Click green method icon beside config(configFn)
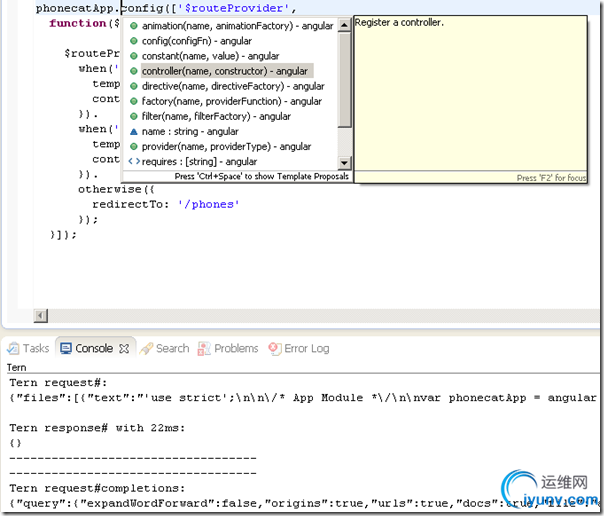This screenshot has width=604, height=516. (134, 41)
